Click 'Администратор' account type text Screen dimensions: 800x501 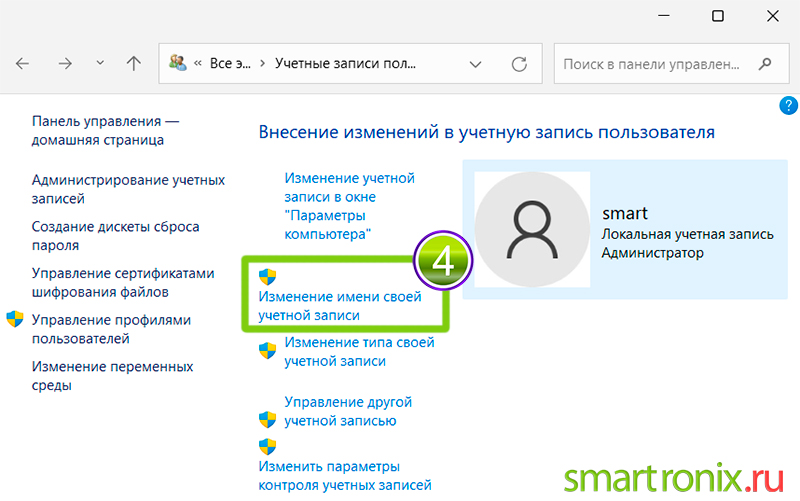click(x=653, y=253)
